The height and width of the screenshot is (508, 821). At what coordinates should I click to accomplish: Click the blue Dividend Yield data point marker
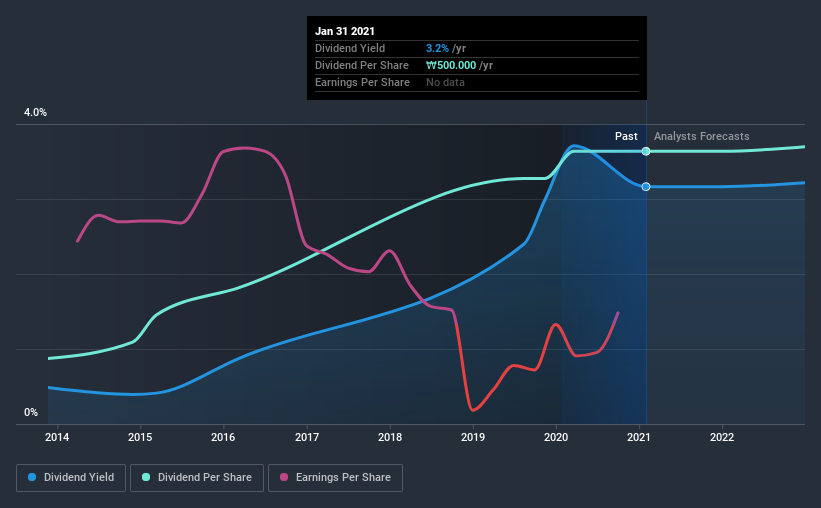pos(646,186)
